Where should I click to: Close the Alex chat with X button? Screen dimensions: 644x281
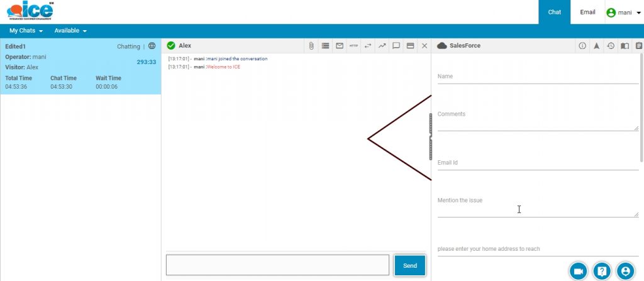click(425, 46)
